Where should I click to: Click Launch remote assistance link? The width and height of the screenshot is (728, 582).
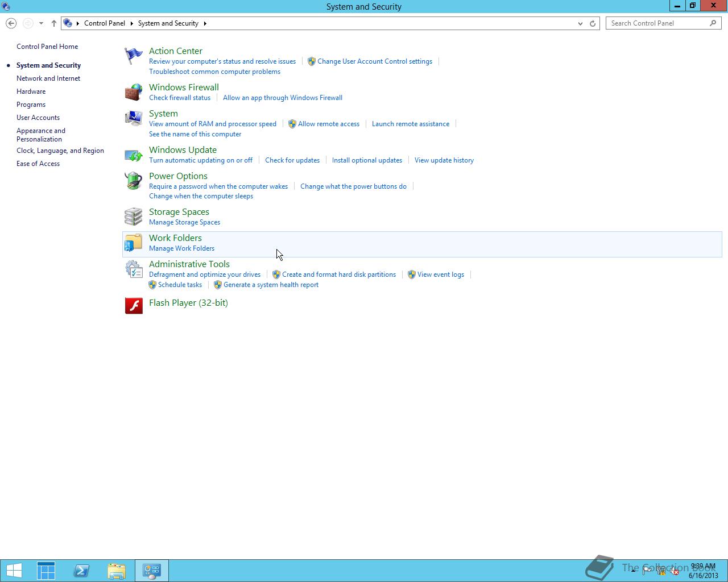pos(411,124)
